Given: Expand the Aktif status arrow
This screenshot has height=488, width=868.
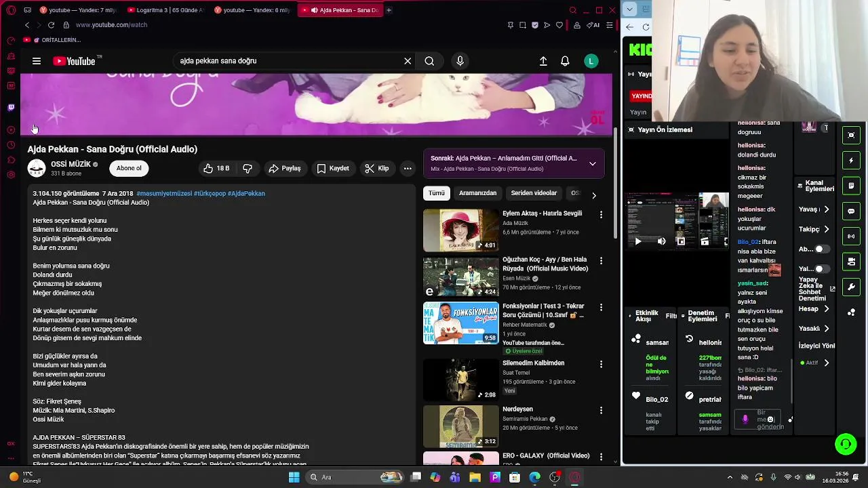Looking at the screenshot, I should tap(827, 363).
